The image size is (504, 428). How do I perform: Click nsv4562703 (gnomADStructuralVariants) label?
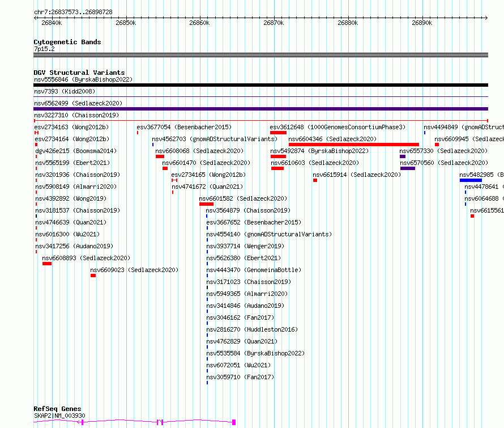(215, 139)
